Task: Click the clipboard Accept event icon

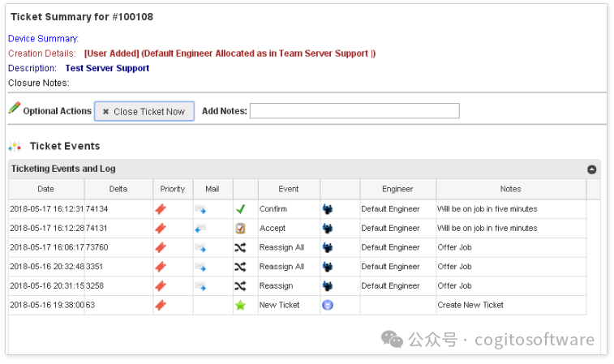Action: (240, 228)
